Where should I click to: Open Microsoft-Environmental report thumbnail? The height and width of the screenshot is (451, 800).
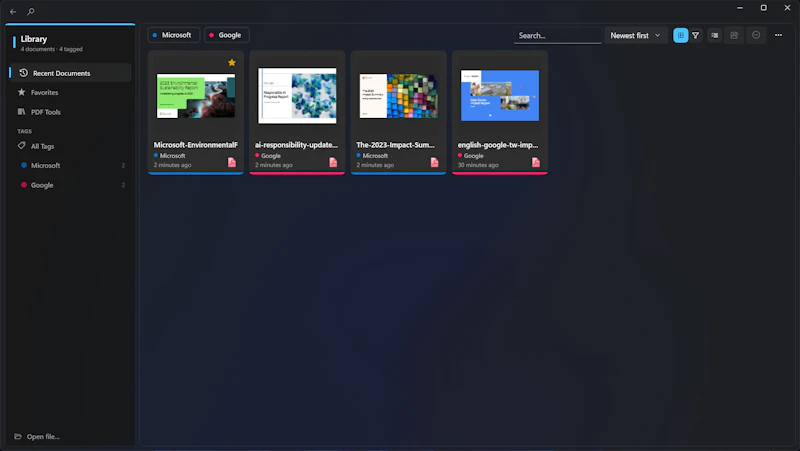pyautogui.click(x=196, y=96)
